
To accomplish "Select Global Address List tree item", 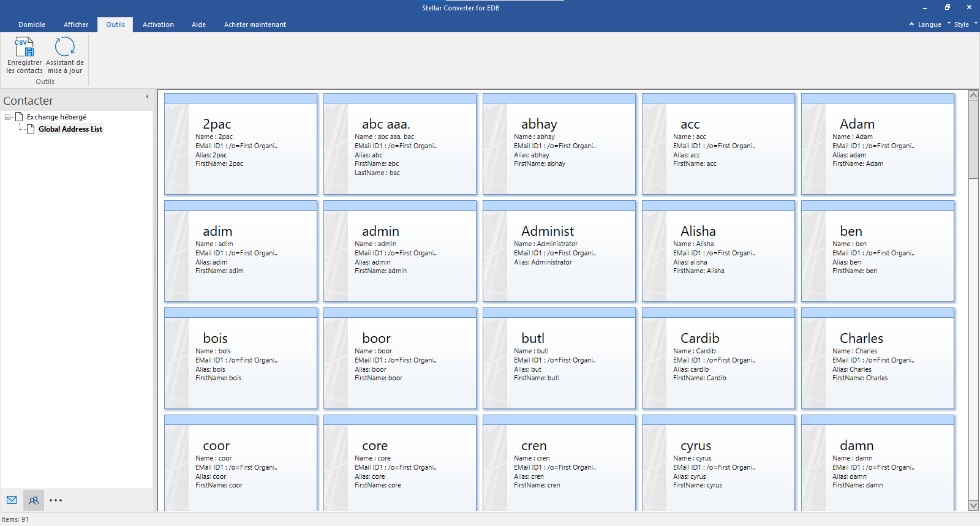I will coord(70,129).
